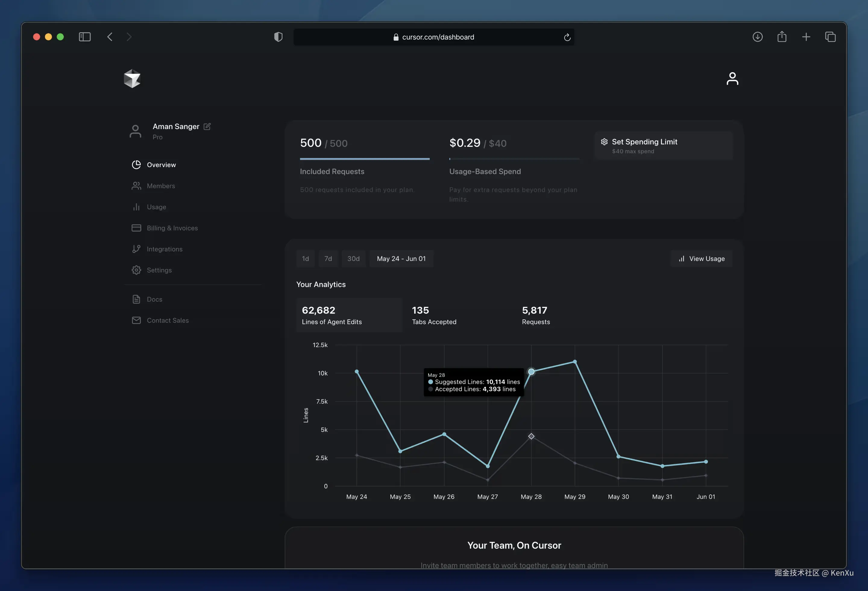Switch to 30d time range
The width and height of the screenshot is (868, 591).
pyautogui.click(x=353, y=258)
